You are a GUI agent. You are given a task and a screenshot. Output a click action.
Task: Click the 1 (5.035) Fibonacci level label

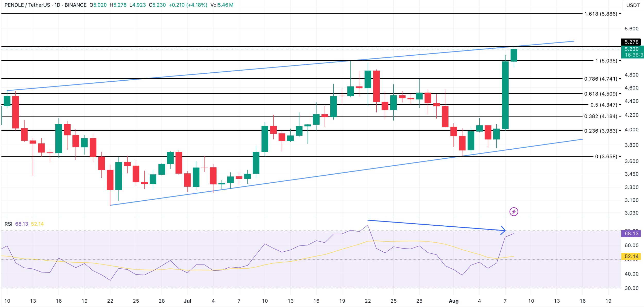click(606, 61)
